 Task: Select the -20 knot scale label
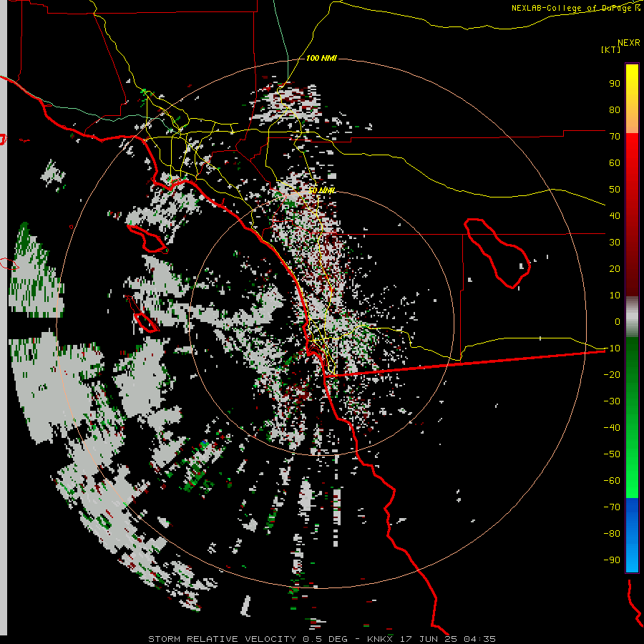pyautogui.click(x=612, y=374)
